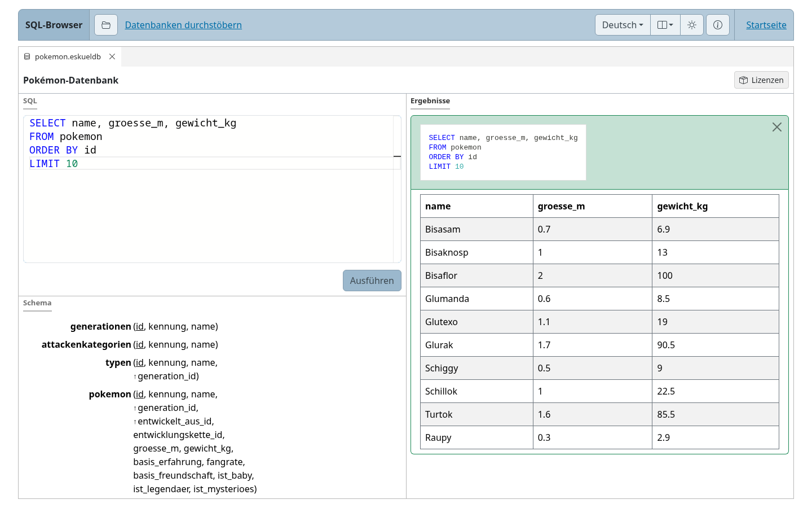Select the Bisaflor cell

(476, 275)
